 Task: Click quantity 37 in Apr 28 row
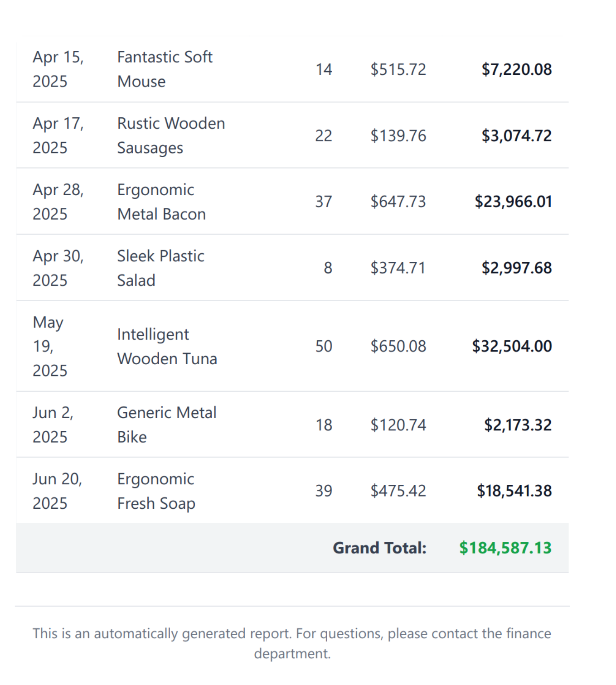tap(324, 202)
